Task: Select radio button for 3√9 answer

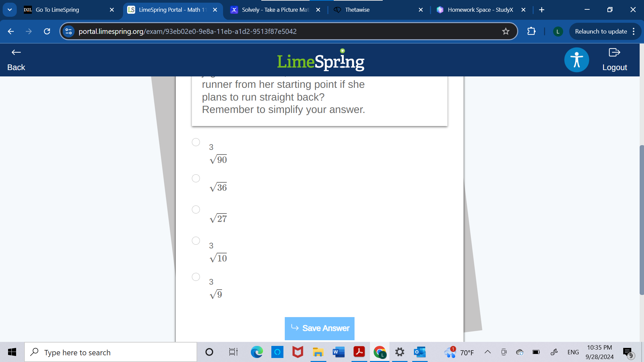Action: tap(196, 277)
